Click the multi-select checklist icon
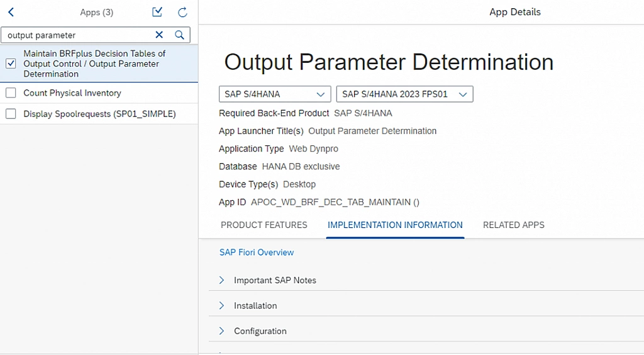The image size is (644, 355). click(157, 13)
